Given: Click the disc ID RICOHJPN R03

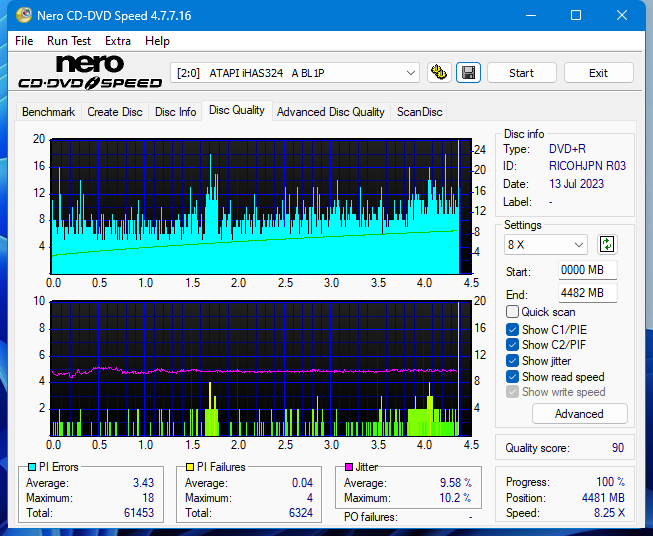Looking at the screenshot, I should point(587,166).
